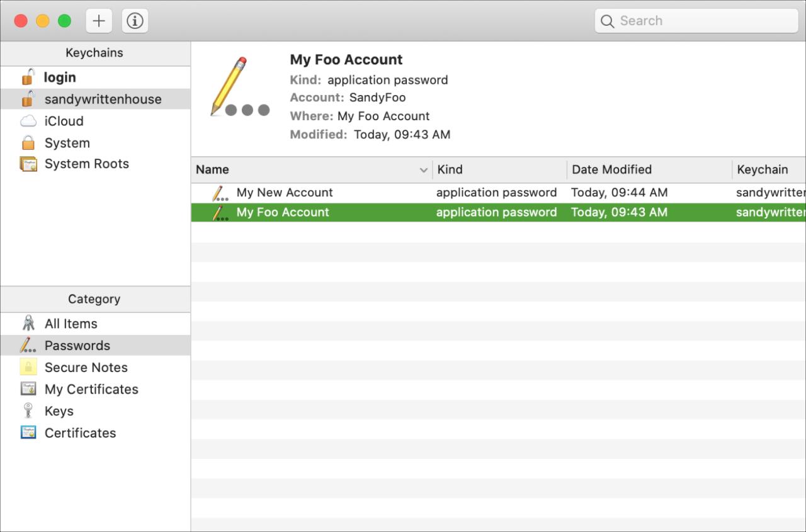Click the unlocked padlock icon beside login
The height and width of the screenshot is (532, 806).
28,77
